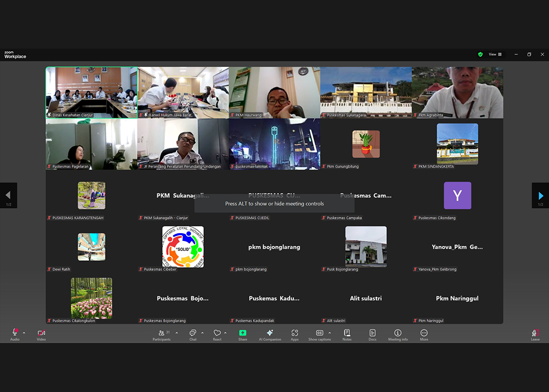The width and height of the screenshot is (549, 392).
Task: Turn on camera with Video button
Action: pos(41,334)
